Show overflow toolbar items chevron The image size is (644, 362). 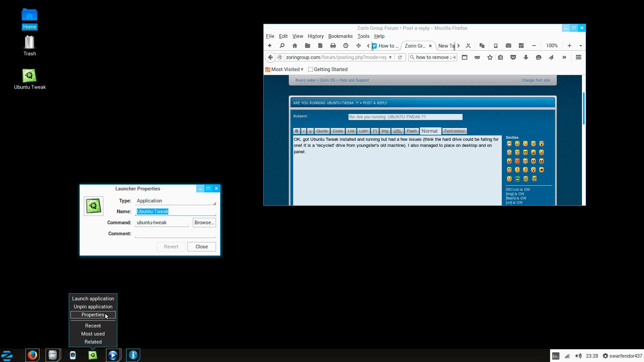[x=564, y=57]
